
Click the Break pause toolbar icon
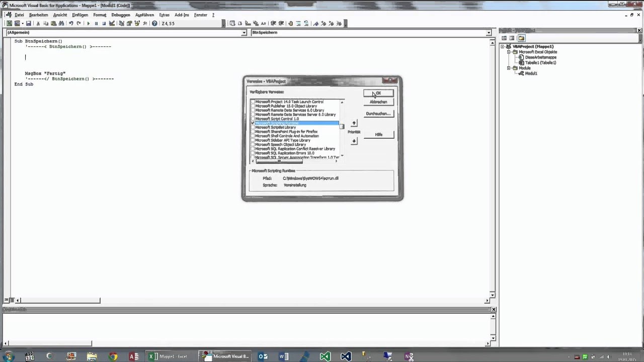point(96,23)
